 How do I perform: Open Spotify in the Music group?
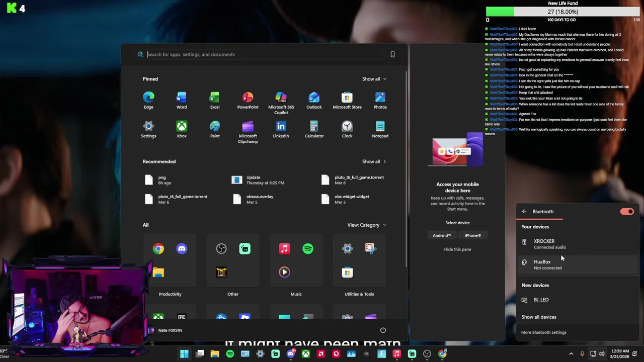308,249
